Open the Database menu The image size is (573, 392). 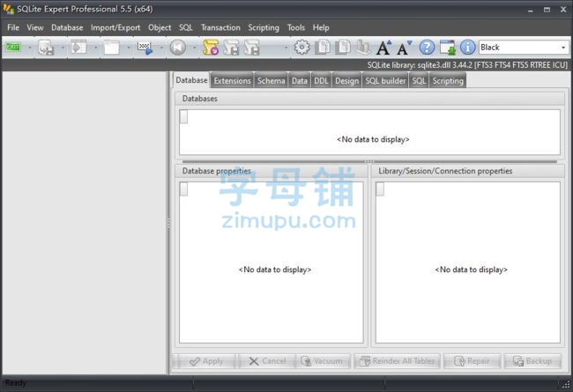point(67,28)
